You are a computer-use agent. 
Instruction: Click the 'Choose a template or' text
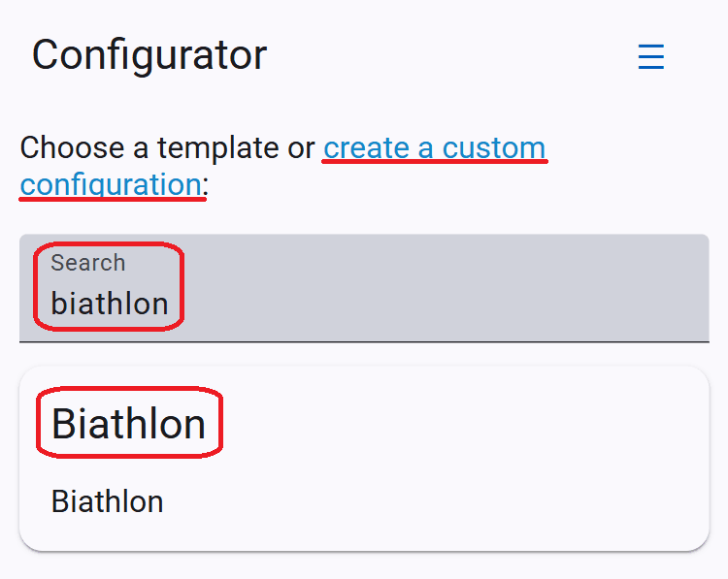click(x=168, y=148)
